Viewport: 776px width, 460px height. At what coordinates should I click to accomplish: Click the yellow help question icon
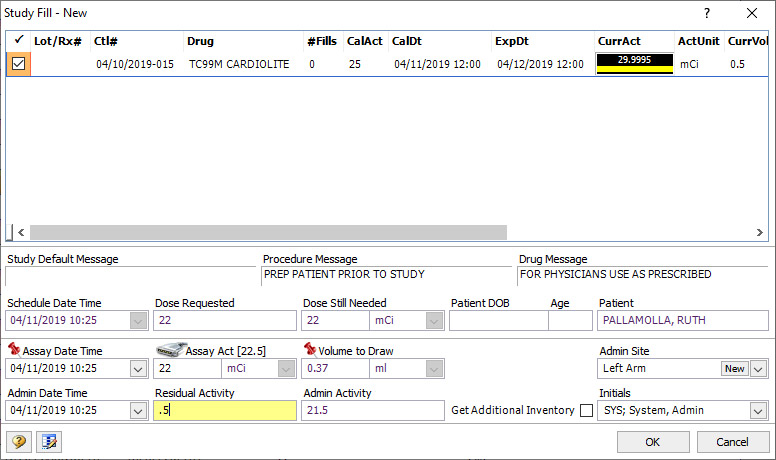(19, 441)
